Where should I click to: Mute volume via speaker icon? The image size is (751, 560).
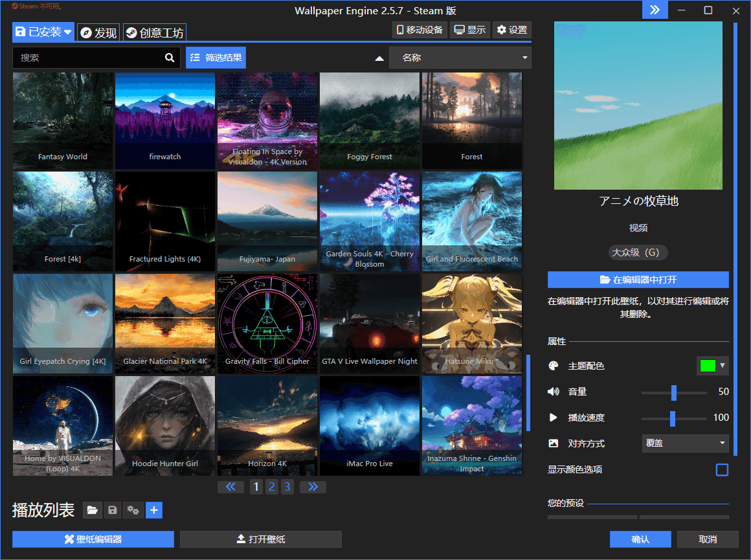(x=553, y=392)
